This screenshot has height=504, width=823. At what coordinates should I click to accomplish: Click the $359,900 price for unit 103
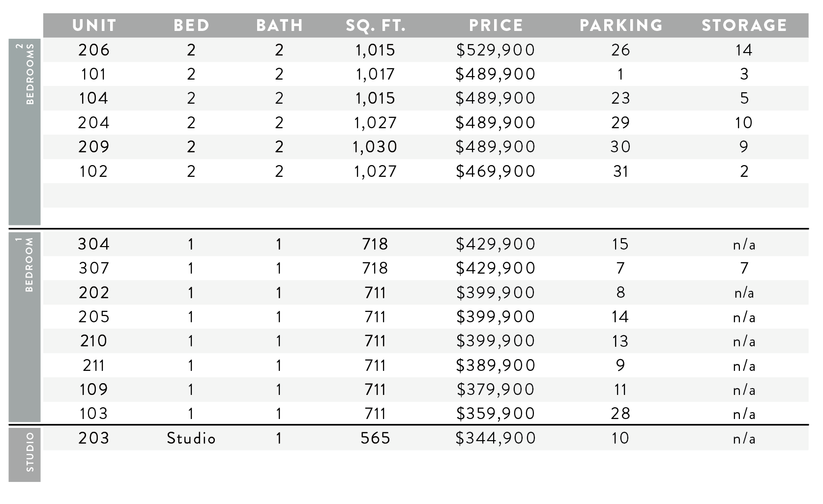tap(496, 414)
